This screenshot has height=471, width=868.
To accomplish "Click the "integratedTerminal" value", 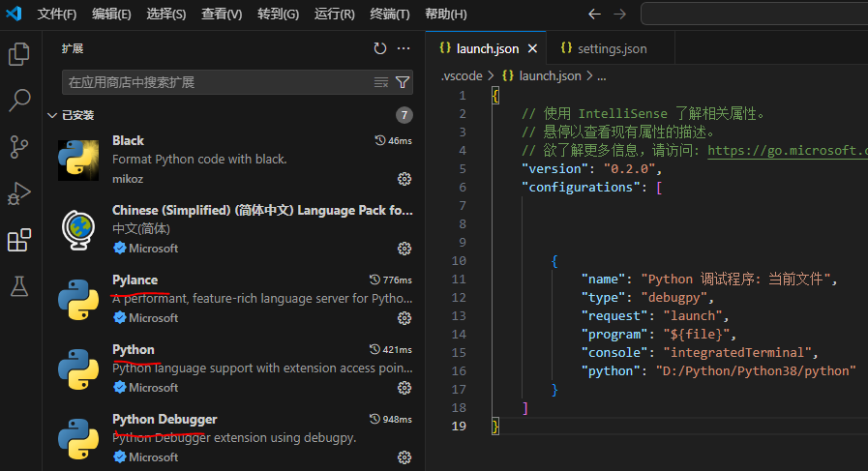I will tap(736, 353).
